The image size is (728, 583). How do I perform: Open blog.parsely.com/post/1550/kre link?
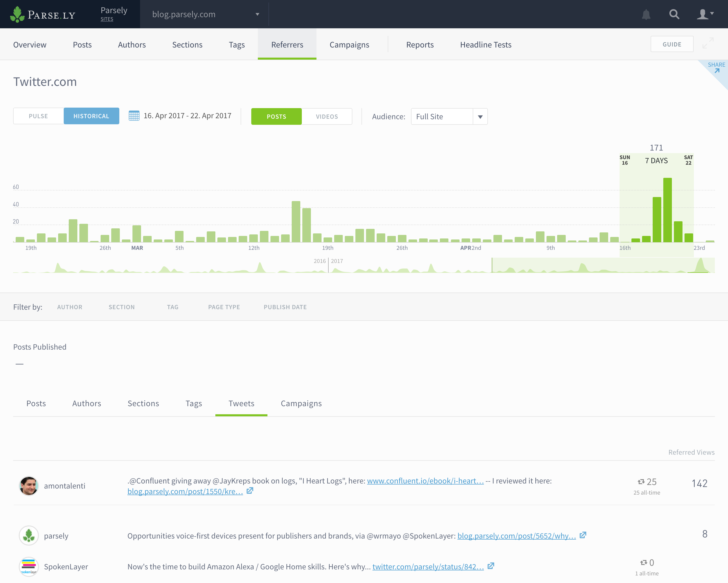[185, 491]
